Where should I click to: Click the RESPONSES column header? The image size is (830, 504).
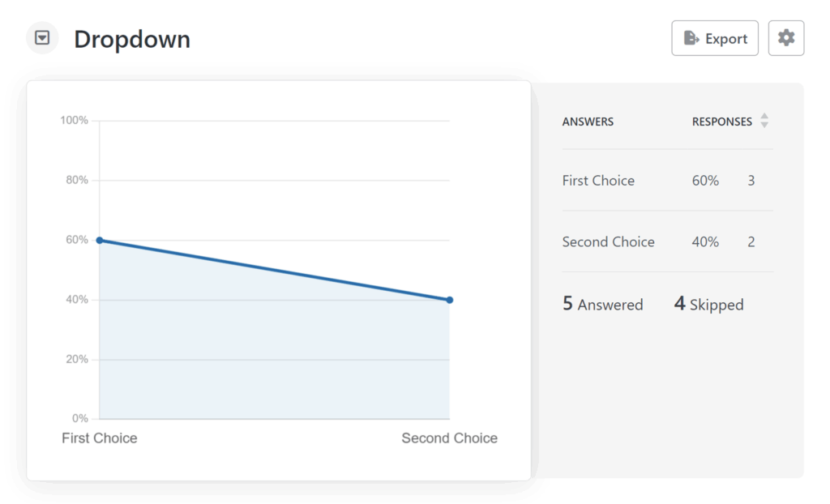pos(721,122)
